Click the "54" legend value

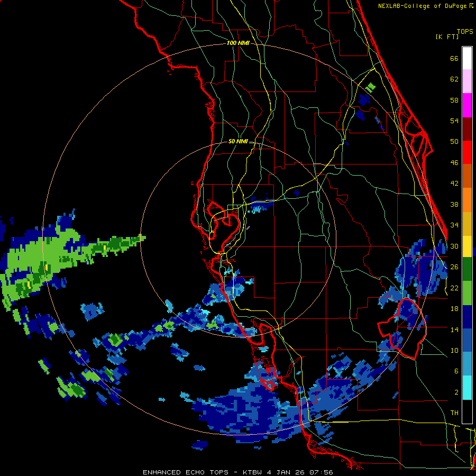[454, 121]
